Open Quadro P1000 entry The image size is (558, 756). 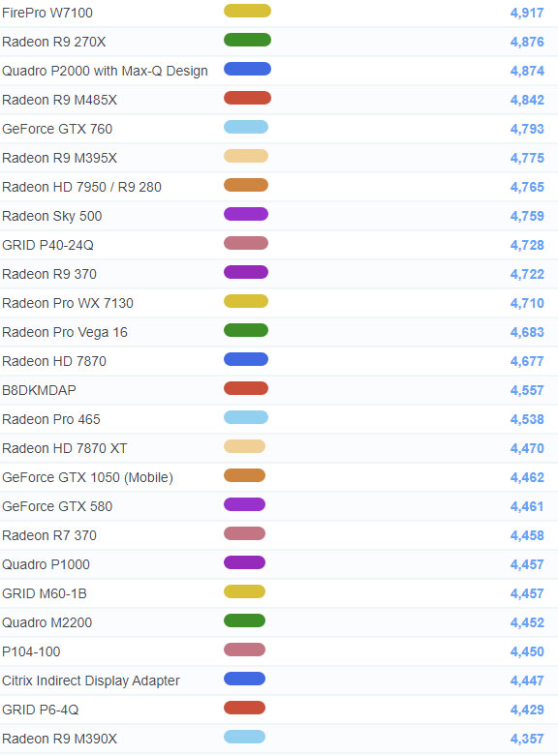tap(46, 564)
